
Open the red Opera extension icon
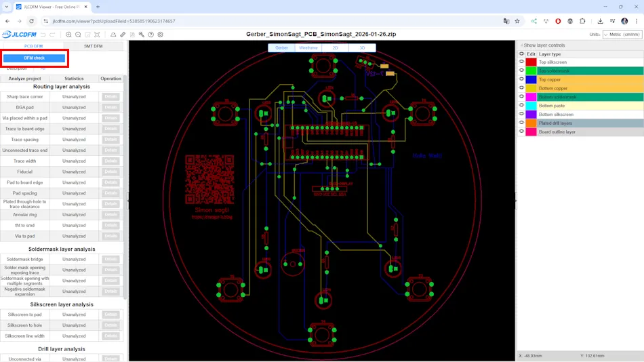558,21
